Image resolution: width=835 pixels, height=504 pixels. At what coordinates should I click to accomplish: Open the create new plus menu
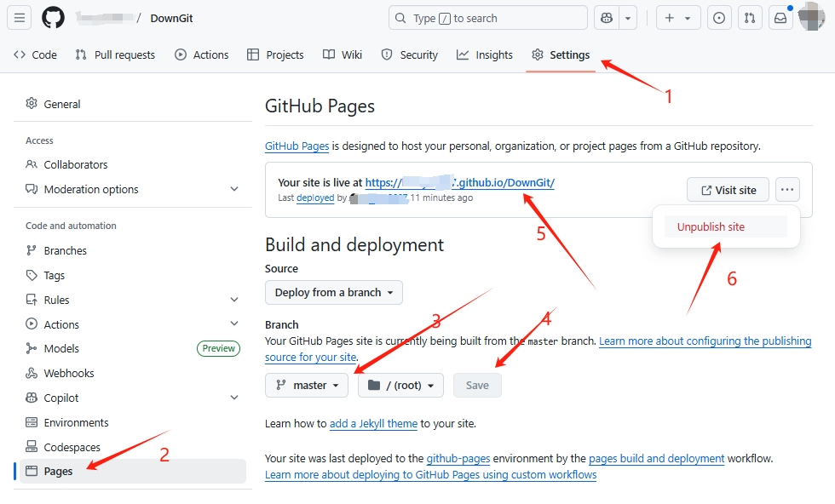coord(678,18)
